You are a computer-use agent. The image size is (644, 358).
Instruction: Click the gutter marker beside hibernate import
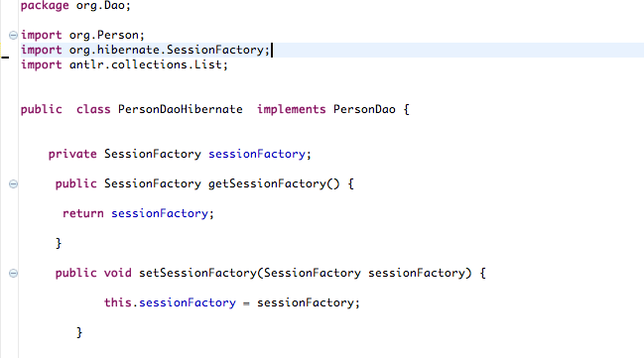(5, 58)
